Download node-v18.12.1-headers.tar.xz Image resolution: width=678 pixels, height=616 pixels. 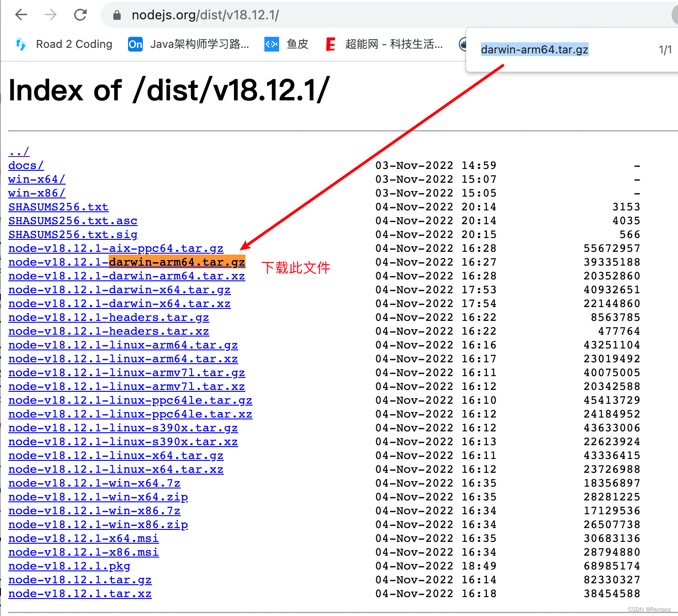(109, 331)
